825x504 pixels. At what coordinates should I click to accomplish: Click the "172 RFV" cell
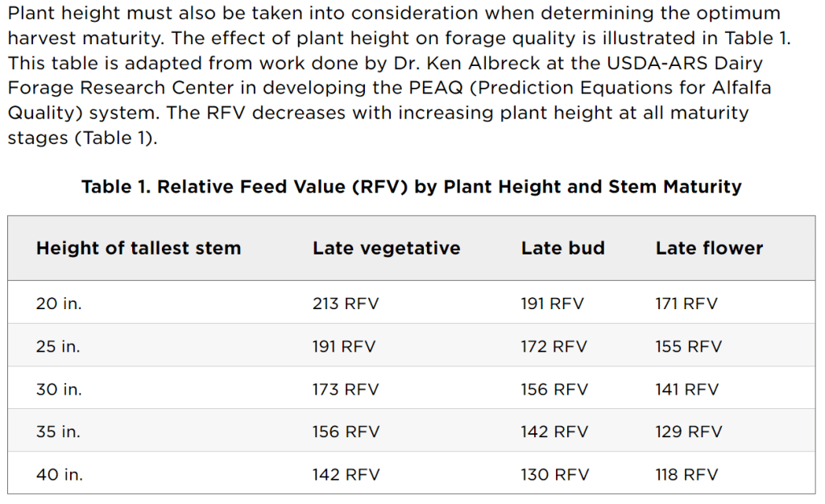pos(554,347)
